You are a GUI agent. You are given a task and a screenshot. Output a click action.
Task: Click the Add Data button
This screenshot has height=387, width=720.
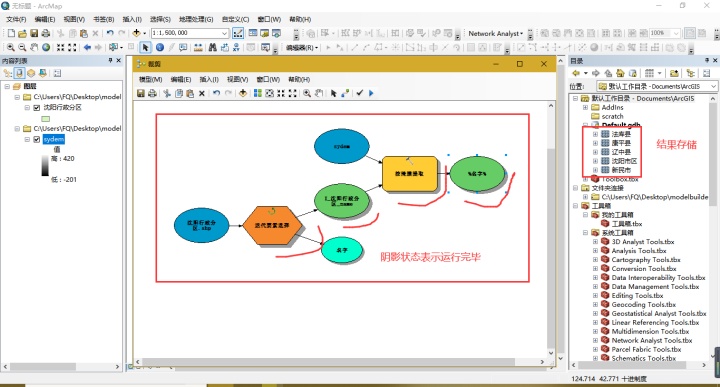[x=136, y=33]
